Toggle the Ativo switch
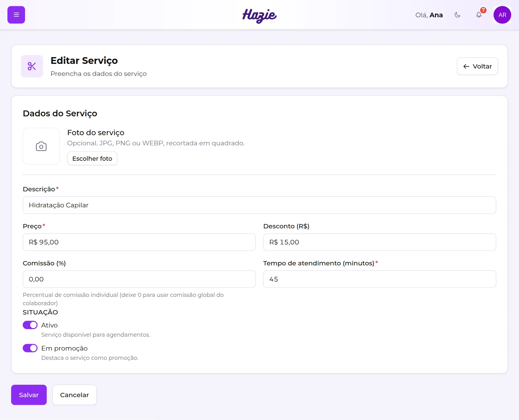Image resolution: width=519 pixels, height=420 pixels. click(30, 325)
